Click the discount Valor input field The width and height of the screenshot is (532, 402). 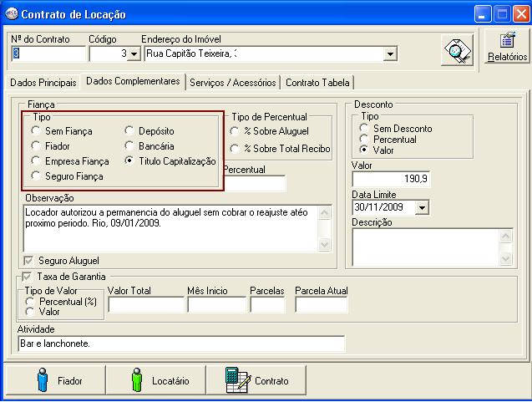(x=390, y=179)
